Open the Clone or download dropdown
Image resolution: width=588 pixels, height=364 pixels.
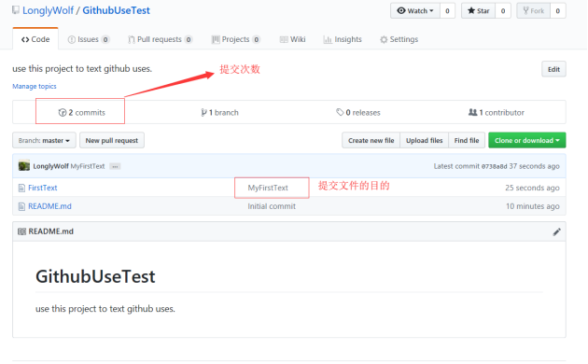click(527, 140)
